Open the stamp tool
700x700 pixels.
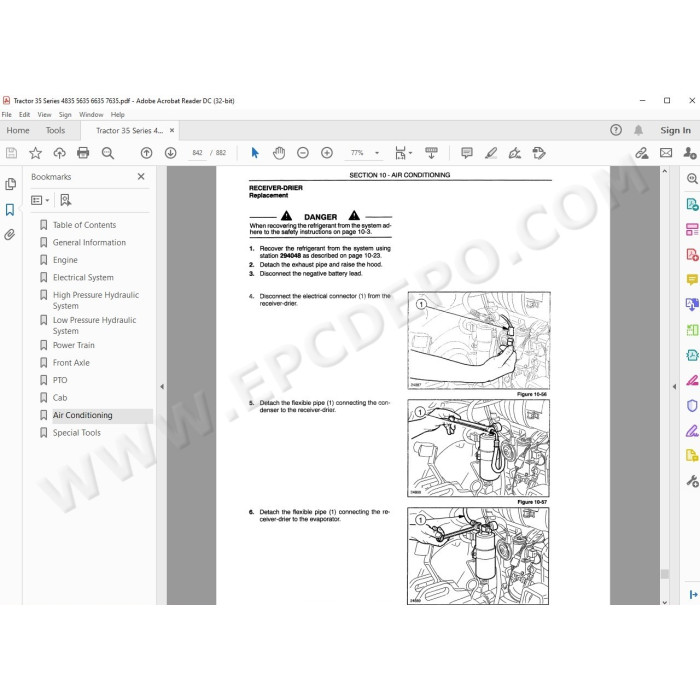point(539,153)
